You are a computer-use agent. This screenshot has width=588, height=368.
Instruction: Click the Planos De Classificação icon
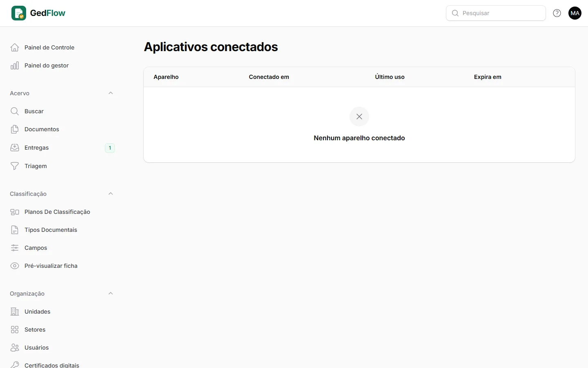tap(15, 212)
